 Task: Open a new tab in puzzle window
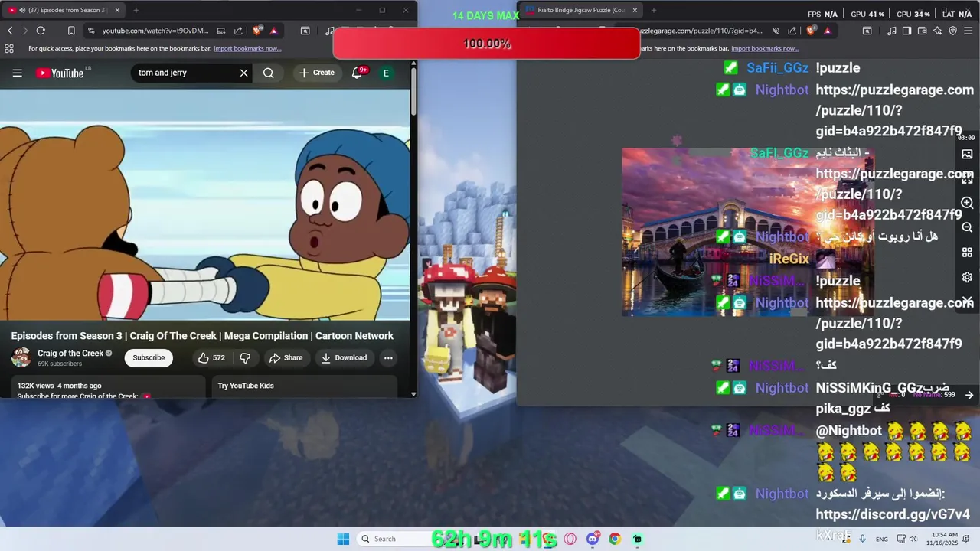[653, 10]
